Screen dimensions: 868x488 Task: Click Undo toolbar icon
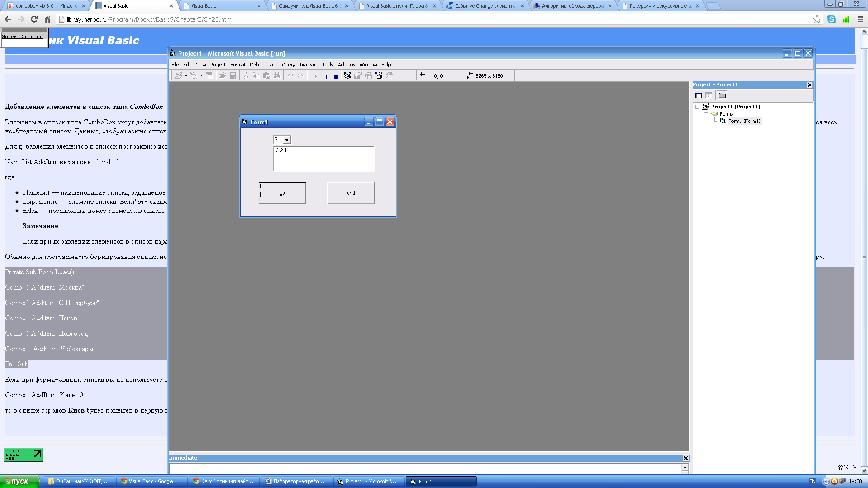click(290, 75)
